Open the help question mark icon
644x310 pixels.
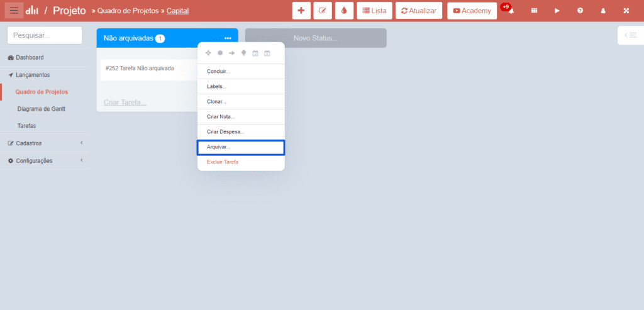pyautogui.click(x=580, y=11)
